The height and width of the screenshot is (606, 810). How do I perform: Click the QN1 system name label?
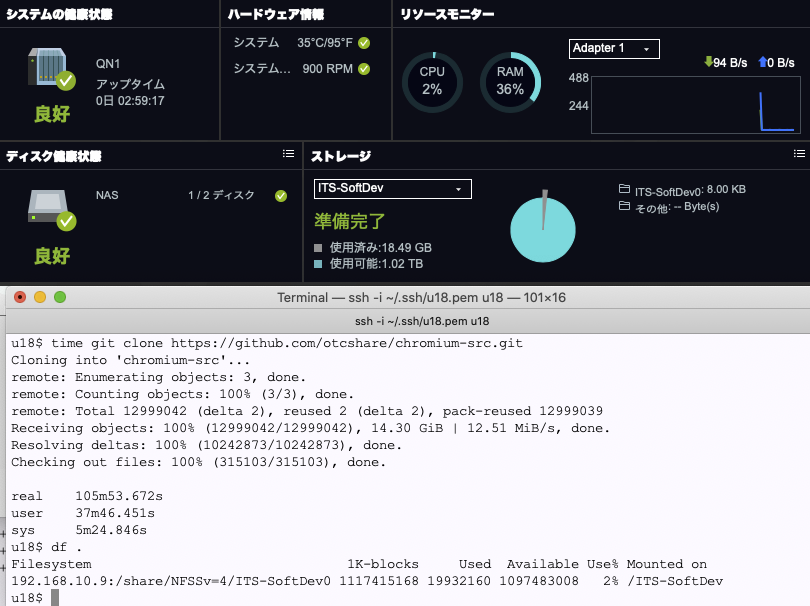[108, 63]
